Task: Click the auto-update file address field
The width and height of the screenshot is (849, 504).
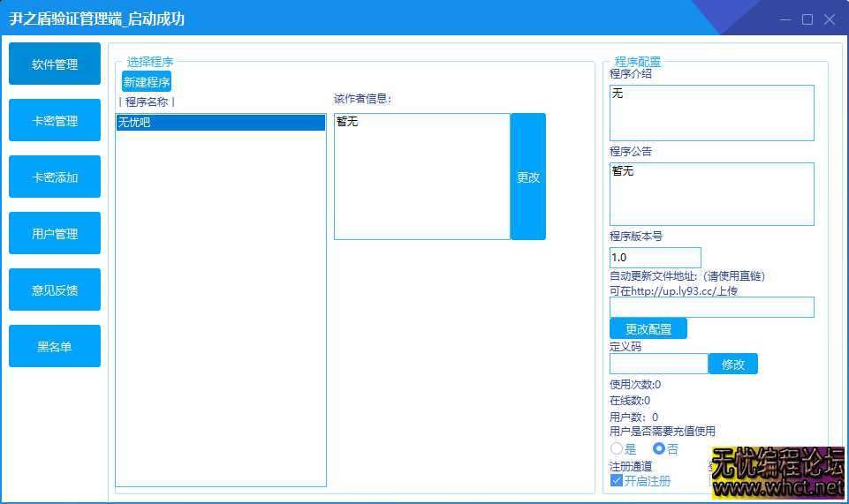Action: (711, 307)
